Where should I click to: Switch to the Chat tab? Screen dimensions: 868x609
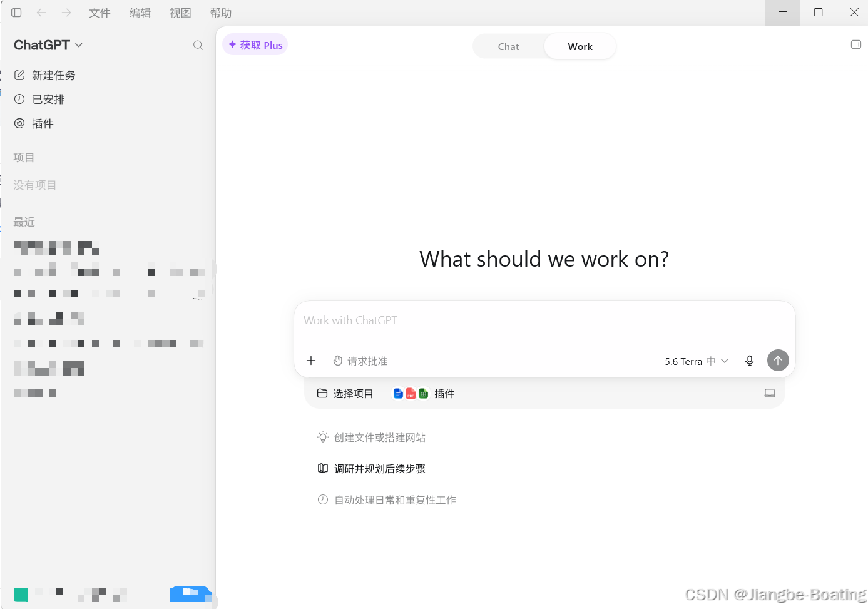[509, 46]
